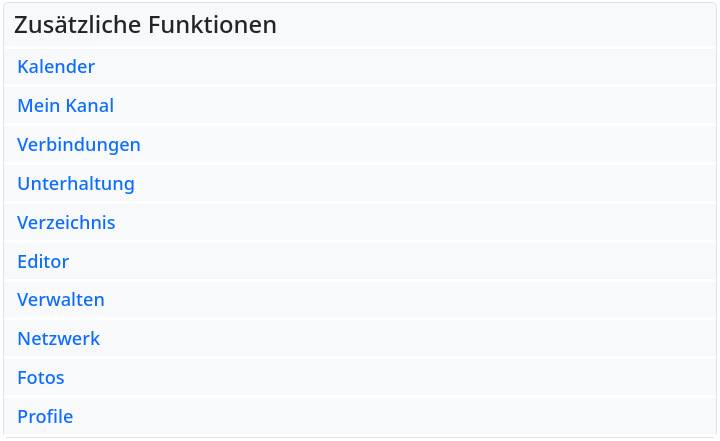The height and width of the screenshot is (441, 720).
Task: Click blank row space right of Editor
Action: point(400,262)
